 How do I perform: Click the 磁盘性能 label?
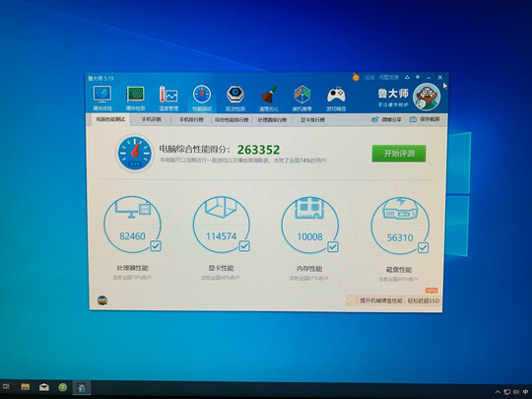click(x=399, y=270)
